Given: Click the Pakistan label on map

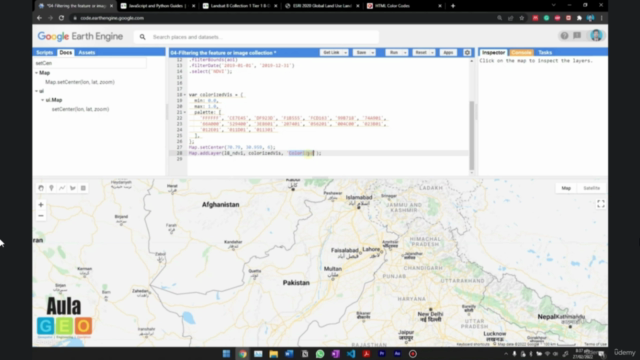Looking at the screenshot, I should tap(296, 282).
